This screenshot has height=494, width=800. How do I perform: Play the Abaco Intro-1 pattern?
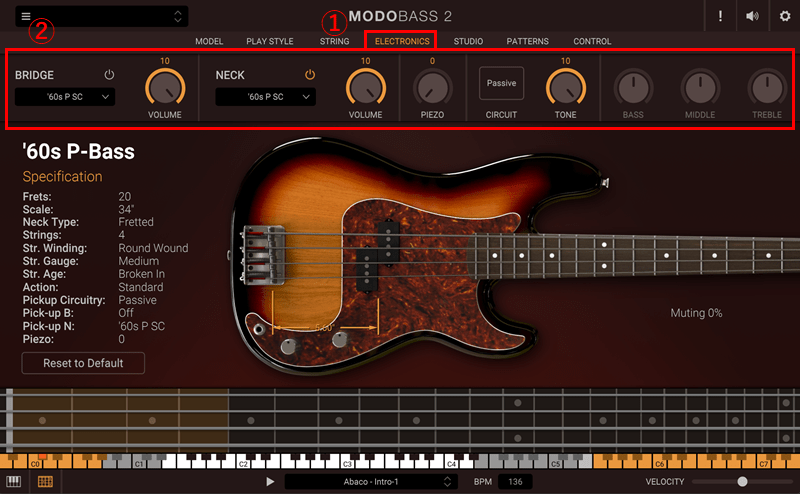(x=270, y=481)
